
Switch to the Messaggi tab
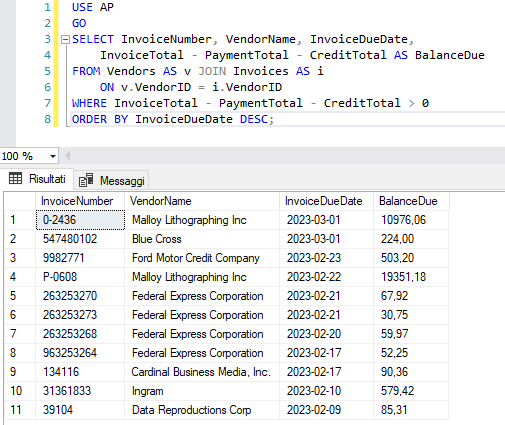pyautogui.click(x=112, y=181)
